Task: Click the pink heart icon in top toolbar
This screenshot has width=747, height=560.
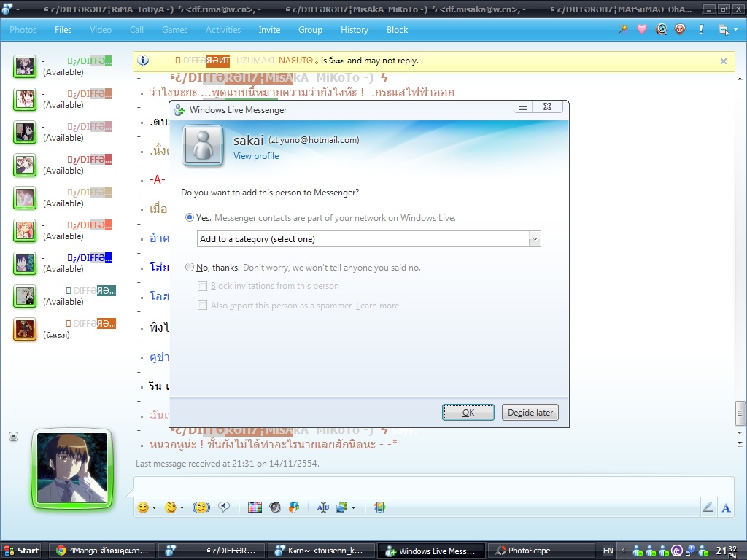Action: pyautogui.click(x=642, y=29)
